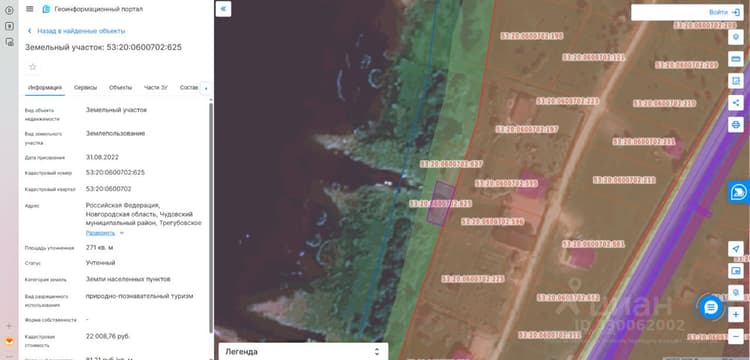Image resolution: width=750 pixels, height=360 pixels.
Task: Click parcel label 53:20:0600702:596
Action: [x=492, y=222]
